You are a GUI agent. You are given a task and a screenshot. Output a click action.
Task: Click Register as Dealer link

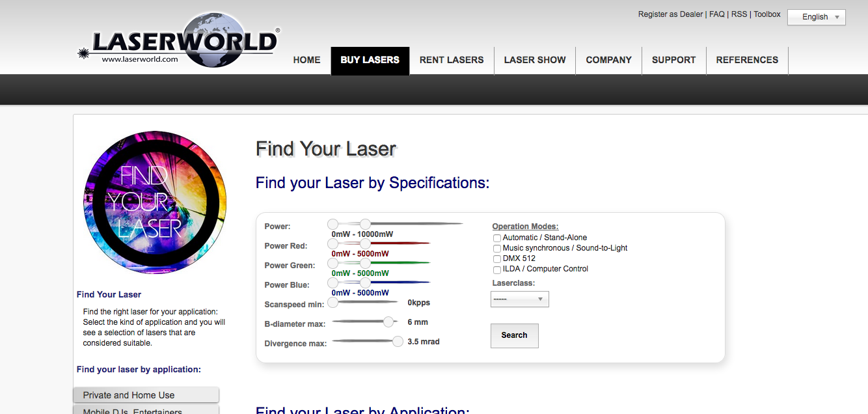[x=670, y=14]
